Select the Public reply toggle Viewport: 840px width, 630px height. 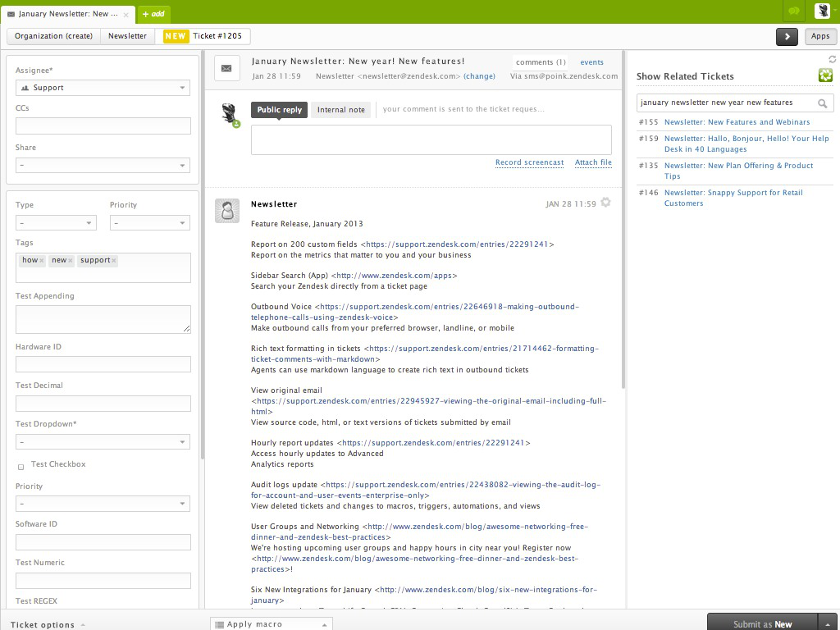click(x=280, y=109)
